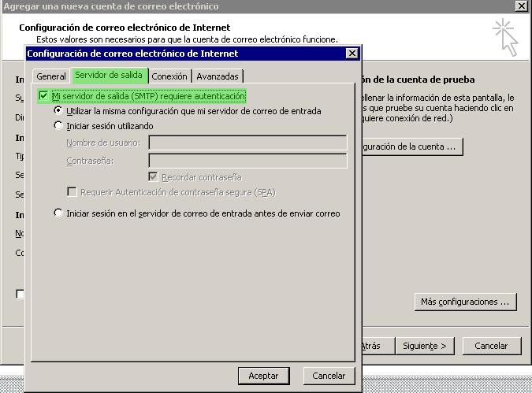The image size is (532, 393).
Task: Toggle Recordar contraseña checkbox
Action: pyautogui.click(x=153, y=176)
